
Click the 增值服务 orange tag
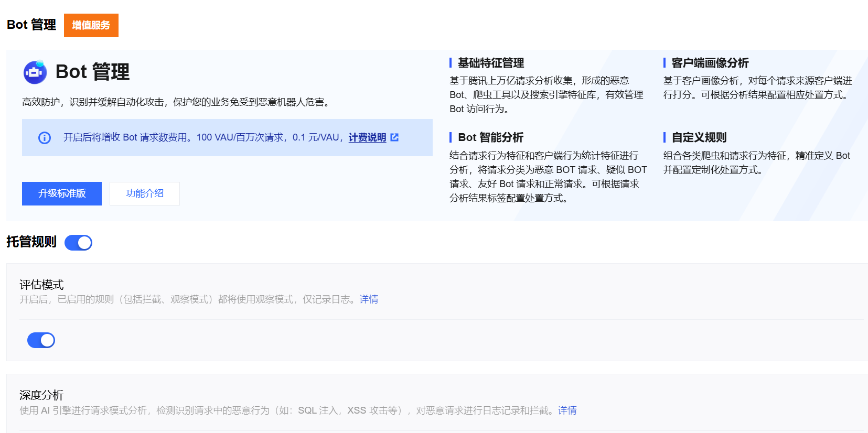click(91, 25)
